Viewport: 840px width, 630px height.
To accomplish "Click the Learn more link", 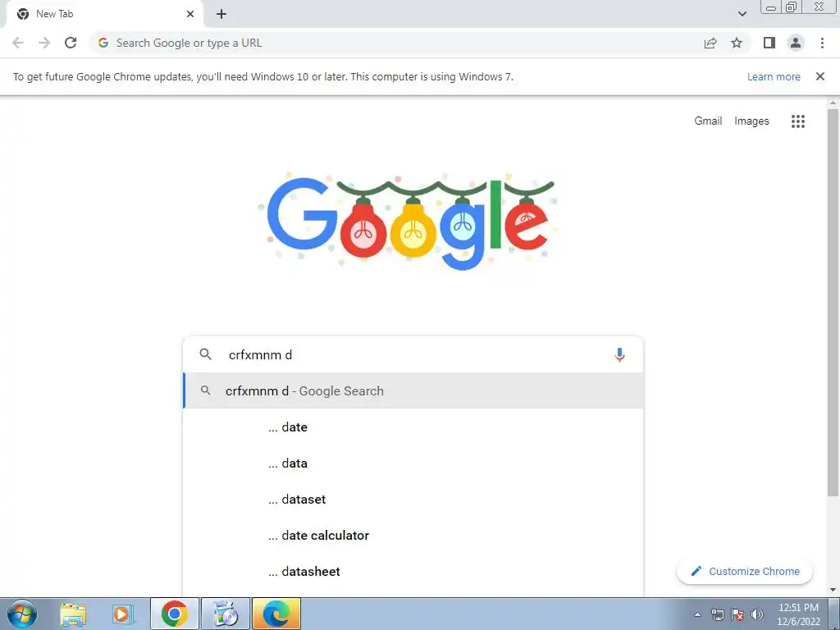I will pos(774,76).
